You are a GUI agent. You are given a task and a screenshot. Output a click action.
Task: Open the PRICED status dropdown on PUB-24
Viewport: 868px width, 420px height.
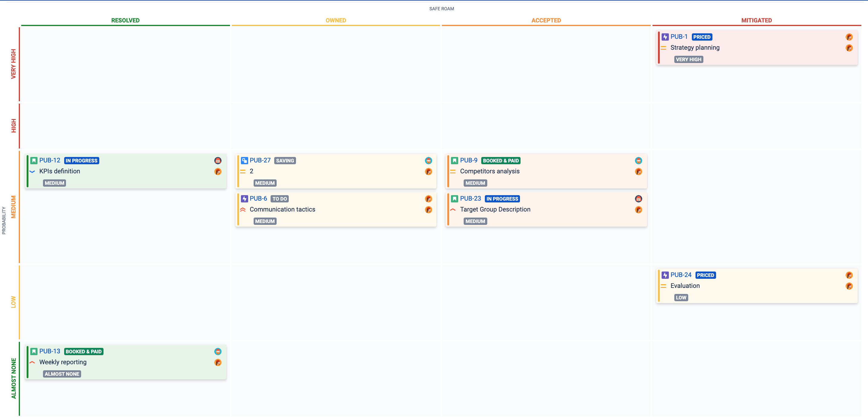[x=705, y=275]
